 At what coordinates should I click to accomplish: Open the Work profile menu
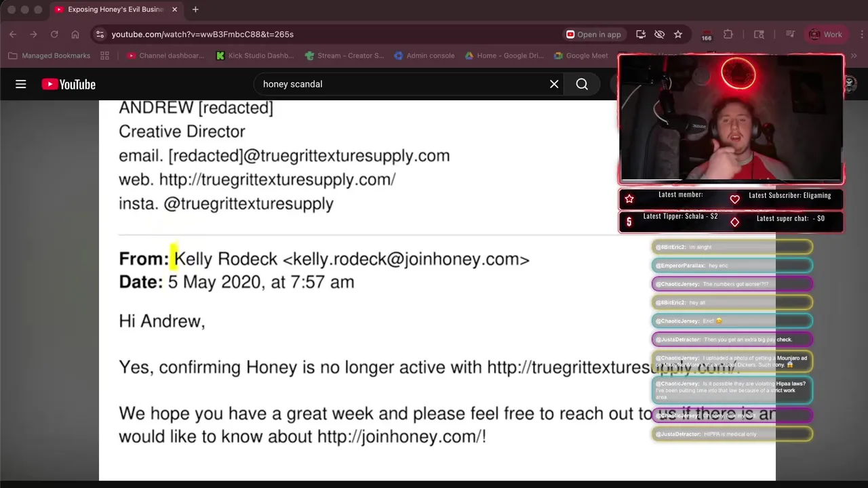pos(825,34)
